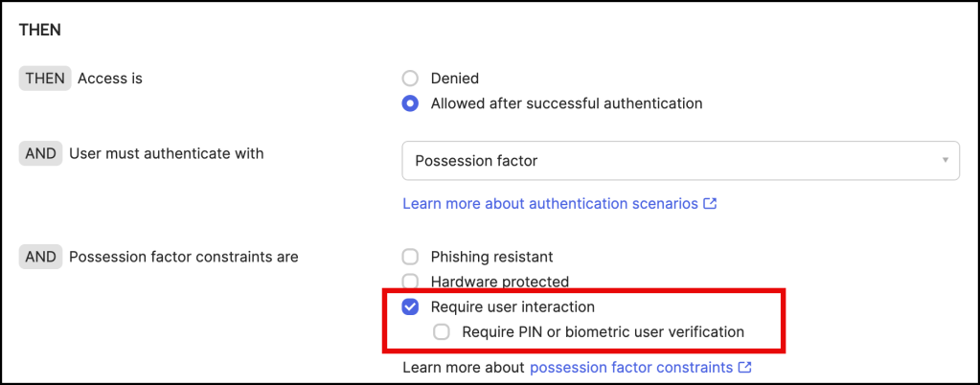980x385 pixels.
Task: Open the Possession factor dropdown
Action: (x=680, y=161)
